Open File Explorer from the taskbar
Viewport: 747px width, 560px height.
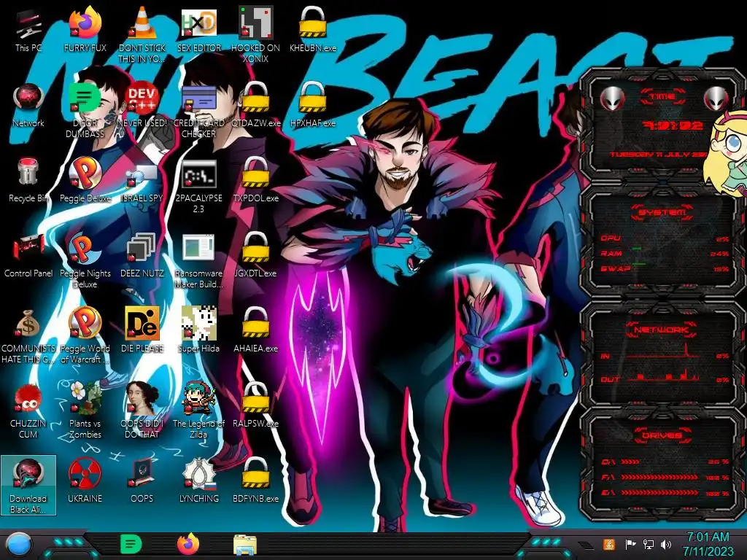coord(245,545)
